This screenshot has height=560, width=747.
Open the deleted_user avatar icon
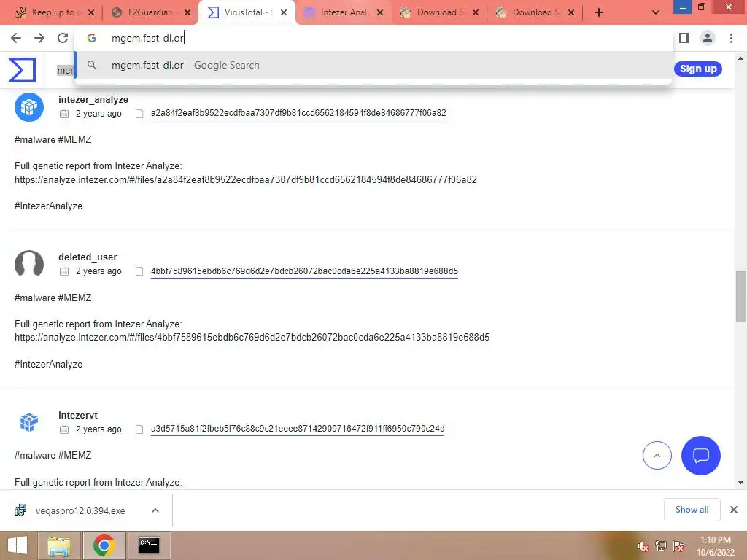(x=29, y=264)
